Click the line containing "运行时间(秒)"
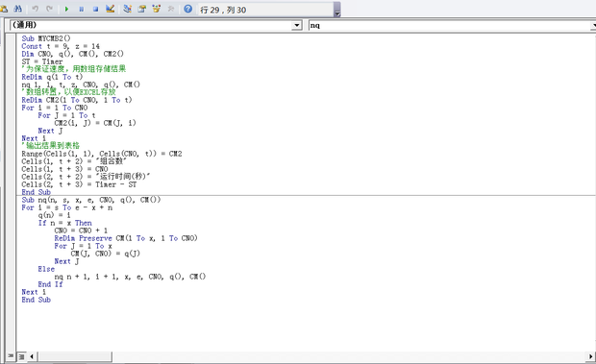The image size is (596, 364). point(86,177)
